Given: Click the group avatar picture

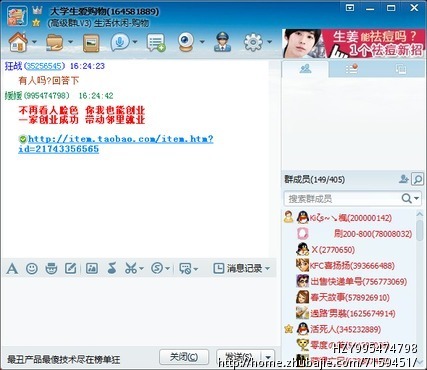Looking at the screenshot, I should pyautogui.click(x=17, y=16).
